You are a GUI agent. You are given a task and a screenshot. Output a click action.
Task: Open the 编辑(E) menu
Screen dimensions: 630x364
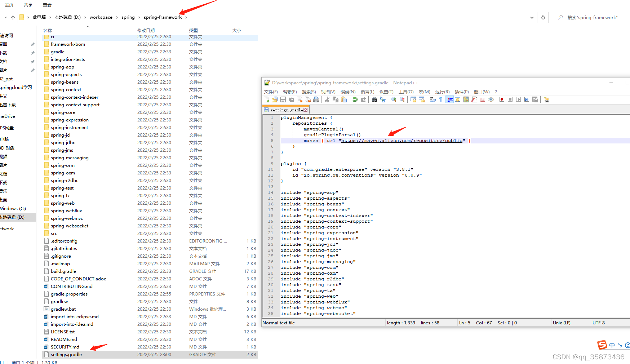[290, 92]
